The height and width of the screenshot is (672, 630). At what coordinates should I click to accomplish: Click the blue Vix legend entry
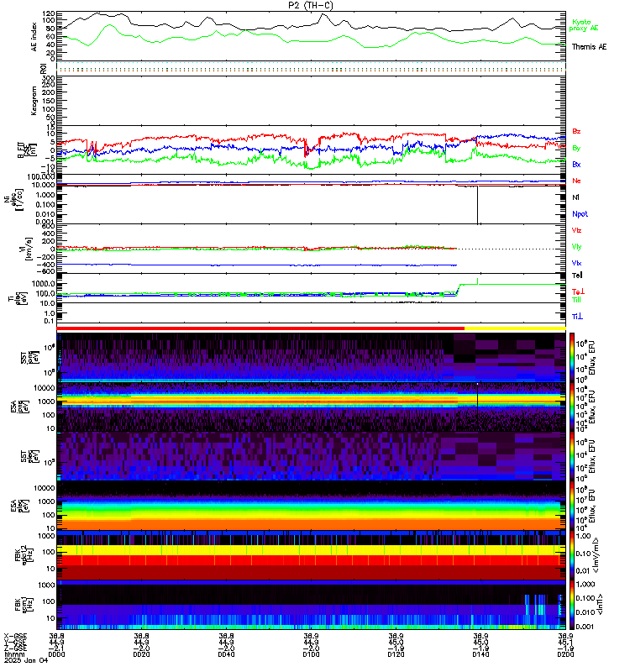point(576,263)
